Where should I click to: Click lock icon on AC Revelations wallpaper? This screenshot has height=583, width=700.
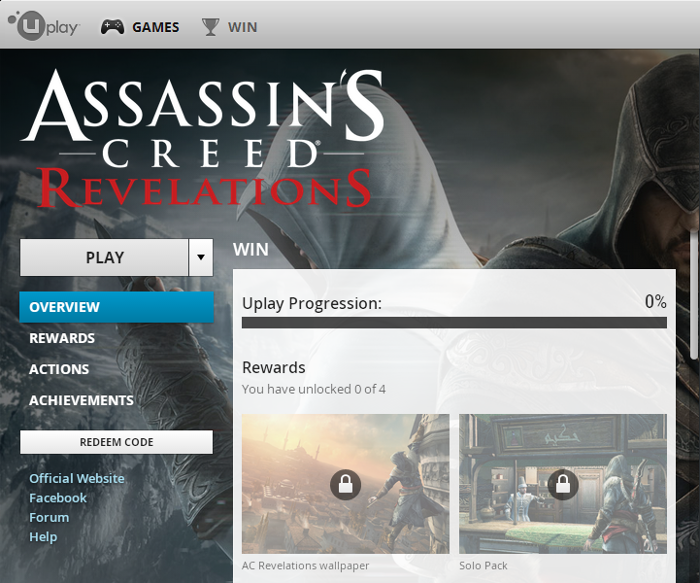pyautogui.click(x=346, y=484)
